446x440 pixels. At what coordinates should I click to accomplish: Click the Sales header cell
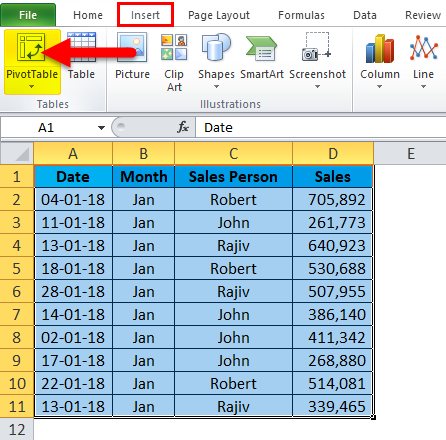(x=333, y=176)
